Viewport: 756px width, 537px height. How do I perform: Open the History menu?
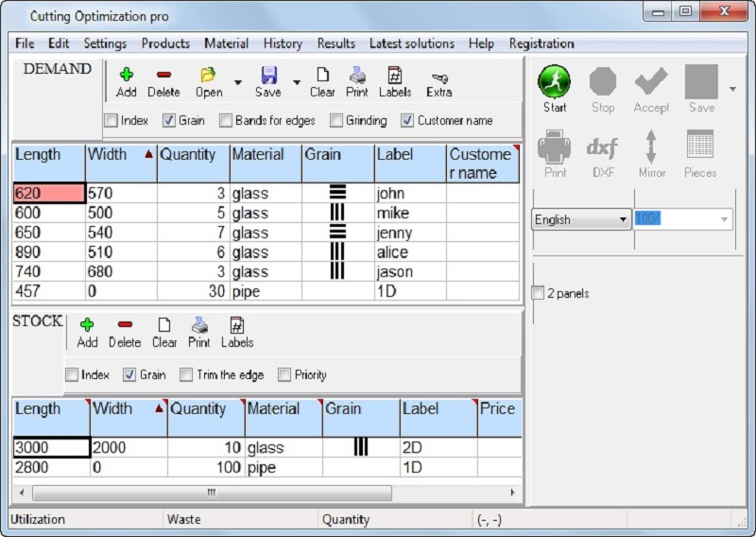tap(283, 43)
